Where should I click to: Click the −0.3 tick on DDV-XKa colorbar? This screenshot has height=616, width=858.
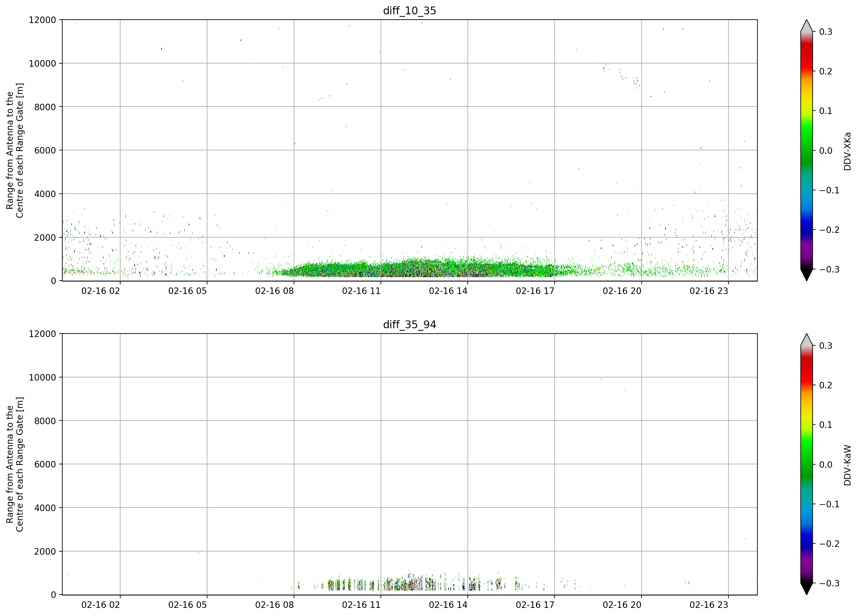[x=829, y=269]
